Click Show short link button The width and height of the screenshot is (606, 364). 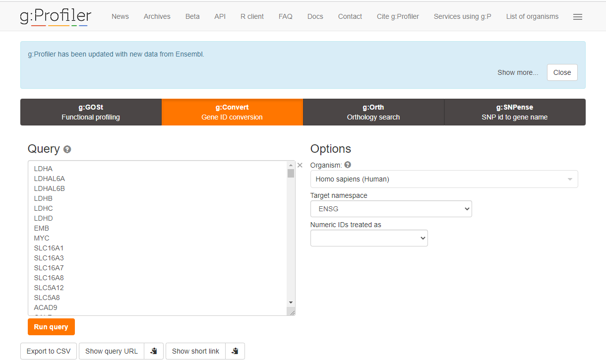click(x=195, y=351)
